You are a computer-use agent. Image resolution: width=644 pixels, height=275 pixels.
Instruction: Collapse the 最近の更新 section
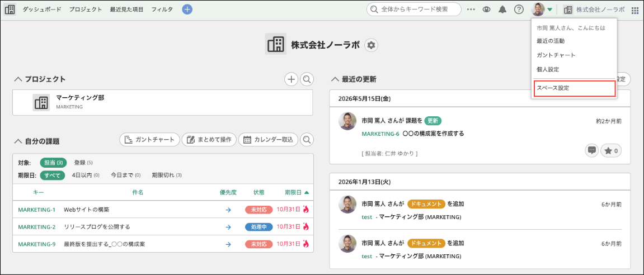pos(335,79)
